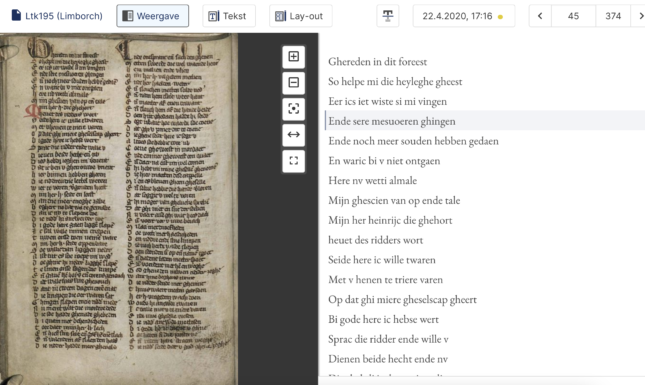Center focus on the manuscript image
Image resolution: width=645 pixels, height=385 pixels.
[x=294, y=109]
